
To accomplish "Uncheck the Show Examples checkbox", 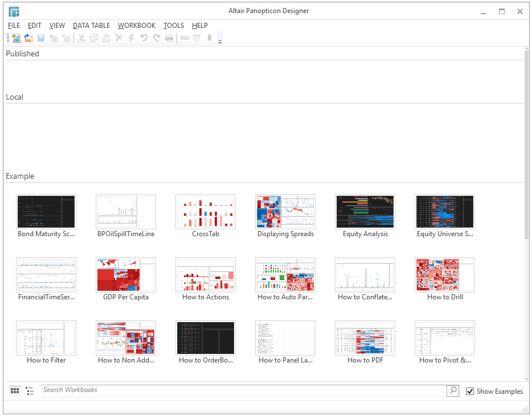I will [470, 391].
